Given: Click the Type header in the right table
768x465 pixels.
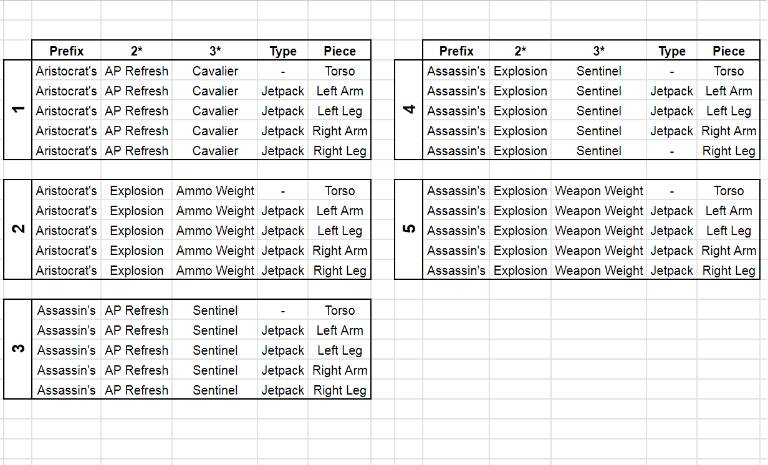Looking at the screenshot, I should coord(672,51).
